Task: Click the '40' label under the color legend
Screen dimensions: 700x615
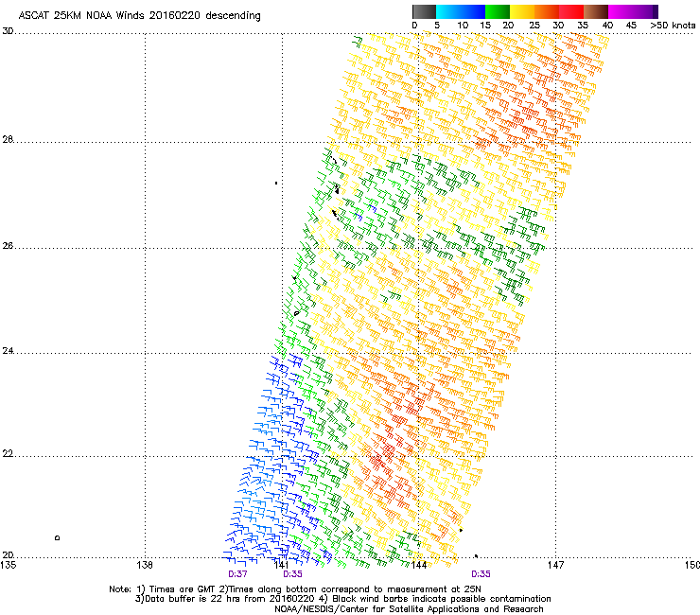Action: pos(607,25)
